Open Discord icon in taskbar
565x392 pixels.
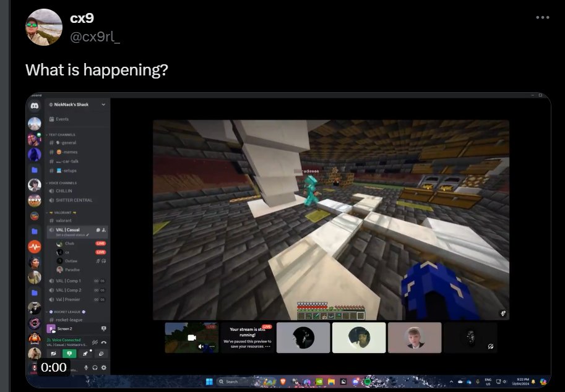pyautogui.click(x=356, y=381)
